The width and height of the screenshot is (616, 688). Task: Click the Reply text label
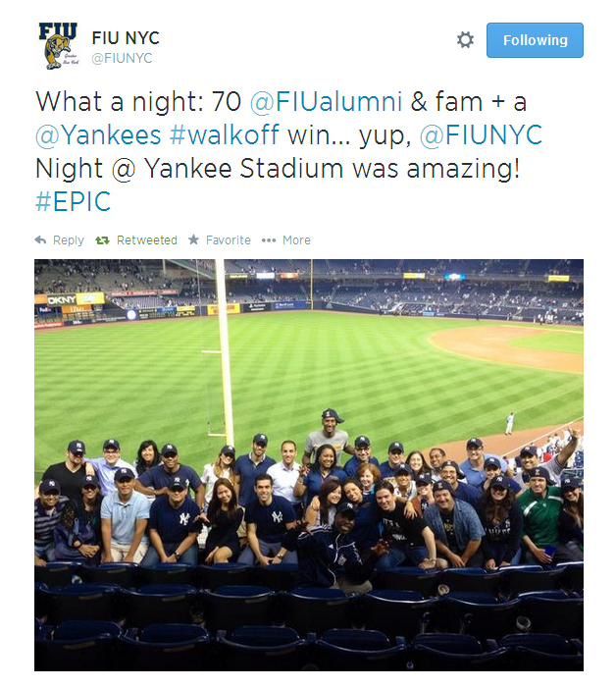click(69, 240)
